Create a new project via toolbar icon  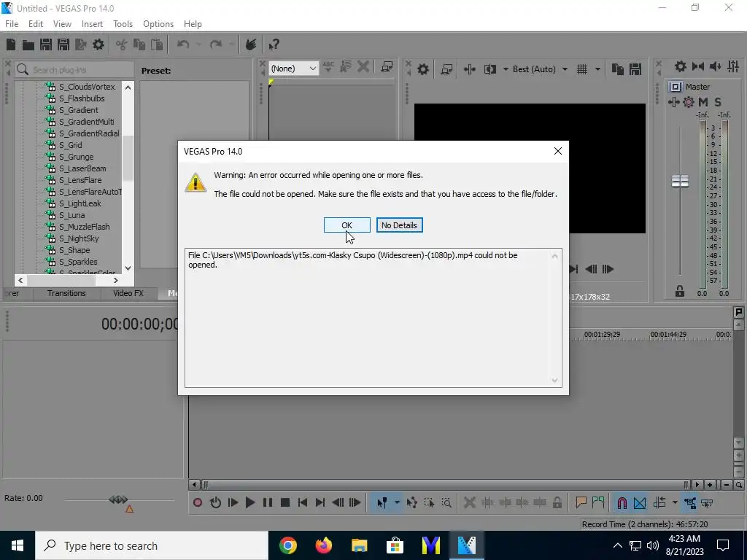[x=11, y=44]
